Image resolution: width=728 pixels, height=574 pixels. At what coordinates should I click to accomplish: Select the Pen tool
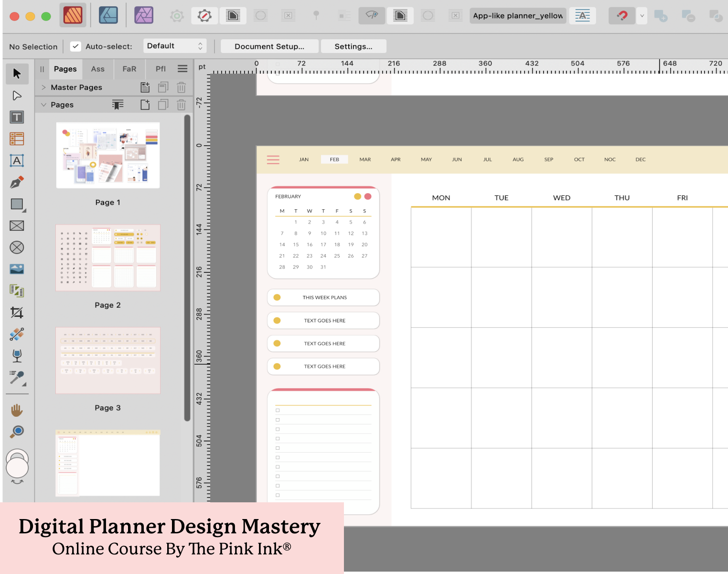pyautogui.click(x=17, y=182)
